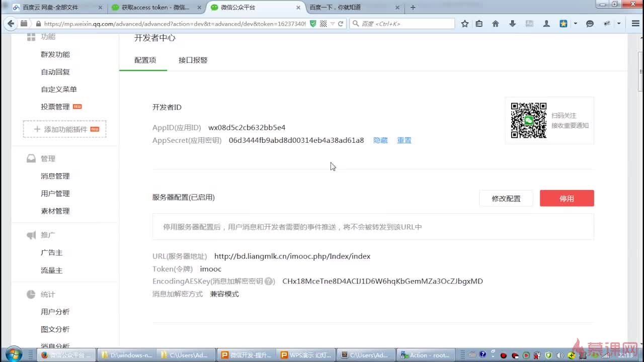The height and width of the screenshot is (362, 644).
Task: Open 消息管理 in sidebar
Action: 55,176
